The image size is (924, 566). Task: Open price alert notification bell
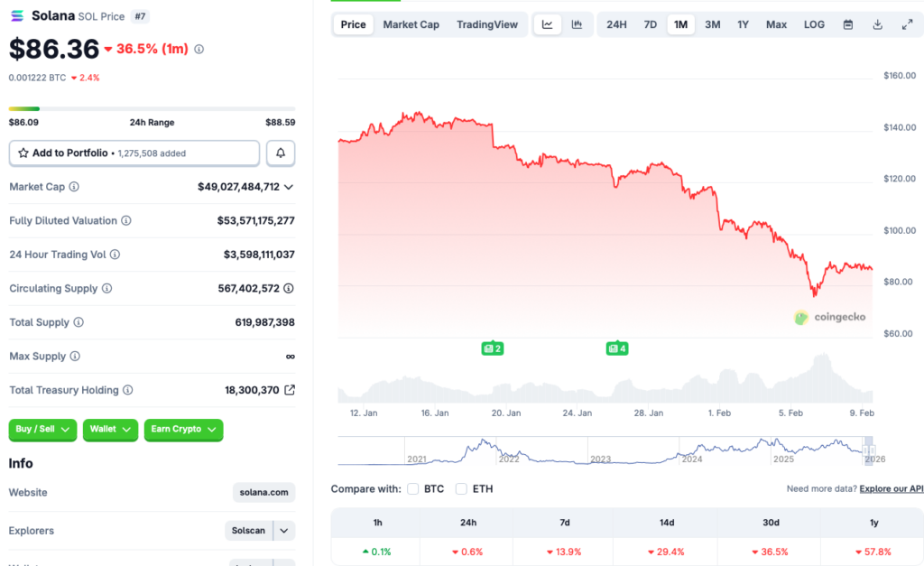pos(280,153)
